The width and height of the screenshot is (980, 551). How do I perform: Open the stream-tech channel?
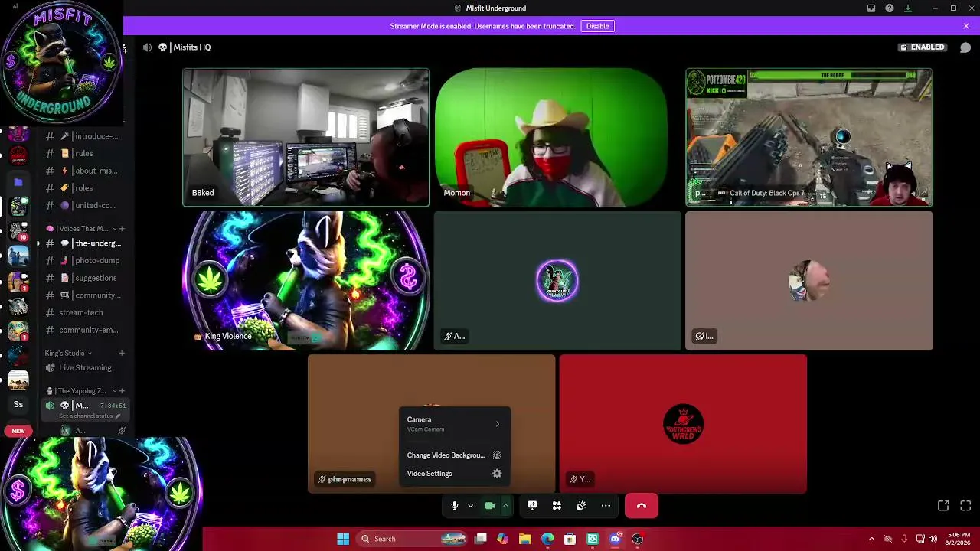pos(84,312)
